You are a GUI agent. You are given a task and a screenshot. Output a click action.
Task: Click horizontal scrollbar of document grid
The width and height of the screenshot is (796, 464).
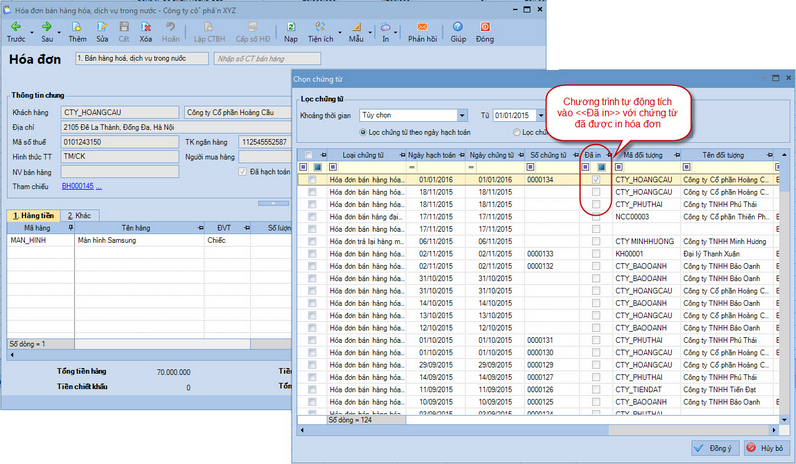539,430
